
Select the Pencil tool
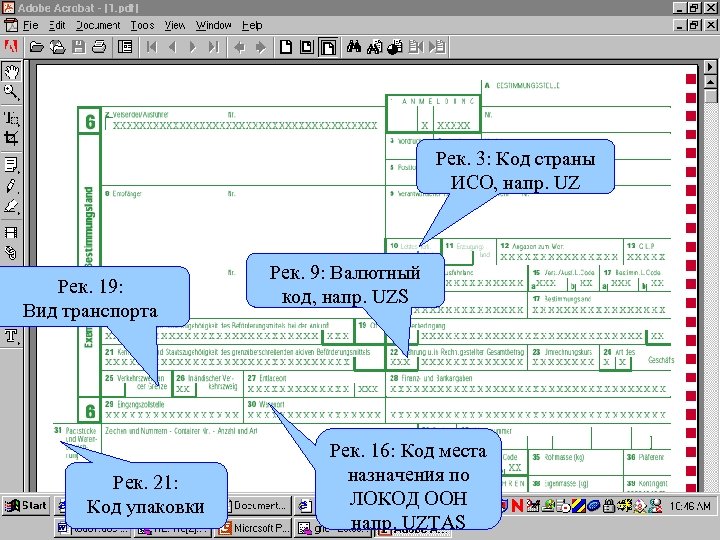[x=11, y=186]
